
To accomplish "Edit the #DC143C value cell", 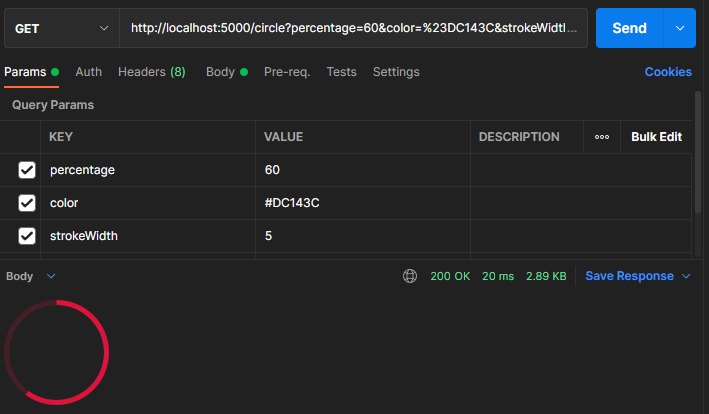I will [x=363, y=203].
